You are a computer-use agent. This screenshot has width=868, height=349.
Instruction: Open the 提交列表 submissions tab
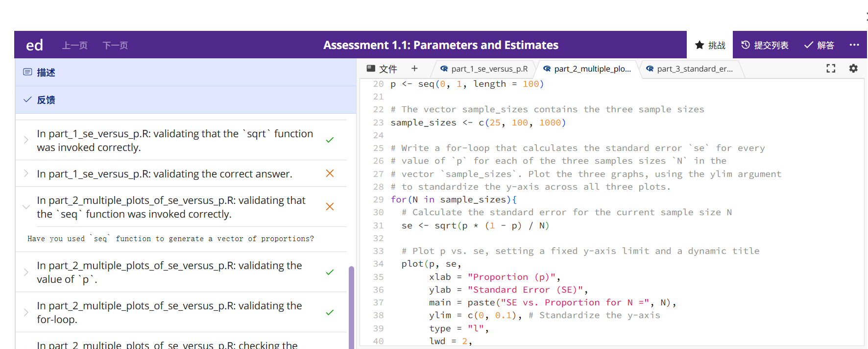pos(765,45)
